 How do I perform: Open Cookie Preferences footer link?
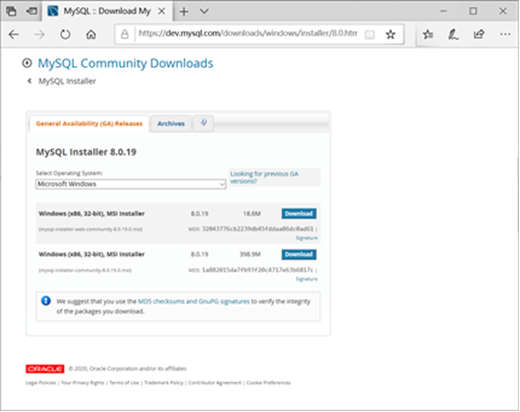click(x=268, y=383)
